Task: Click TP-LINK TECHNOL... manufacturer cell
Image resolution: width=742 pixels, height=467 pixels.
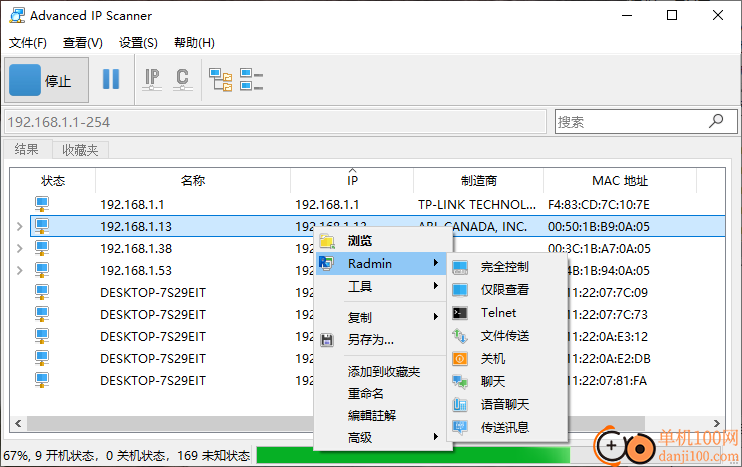Action: (477, 205)
